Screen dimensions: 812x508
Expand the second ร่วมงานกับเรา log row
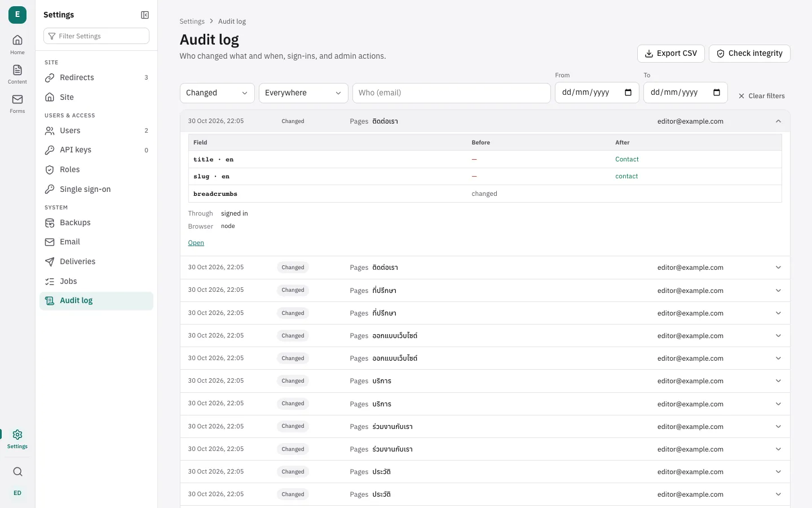(485, 449)
